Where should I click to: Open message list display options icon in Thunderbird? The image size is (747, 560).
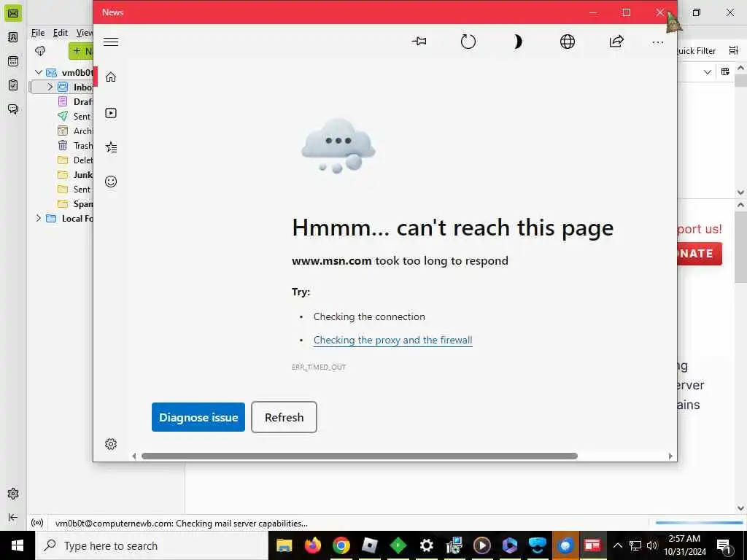(x=734, y=50)
